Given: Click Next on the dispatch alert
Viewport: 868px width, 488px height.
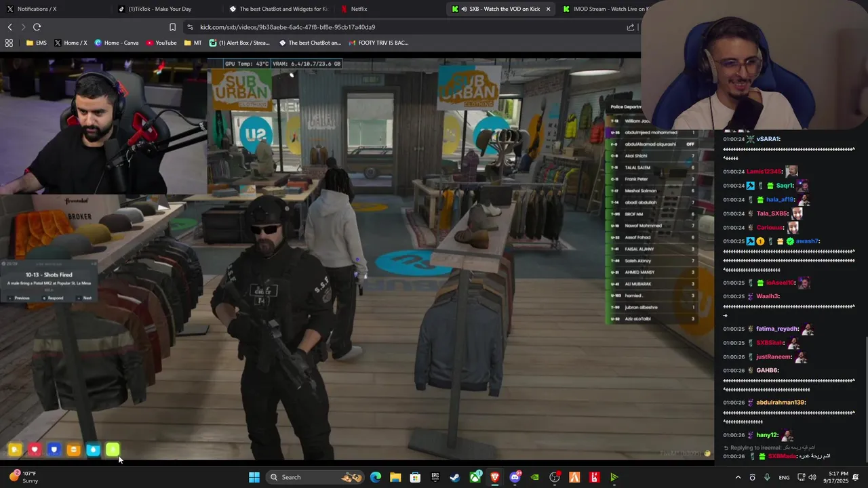Looking at the screenshot, I should click(x=84, y=298).
